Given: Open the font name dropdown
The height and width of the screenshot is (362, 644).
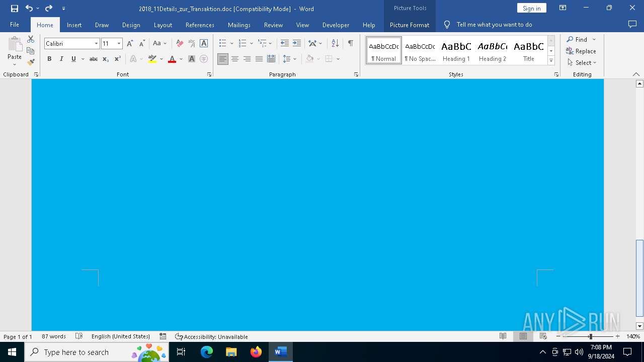Looking at the screenshot, I should pos(96,44).
